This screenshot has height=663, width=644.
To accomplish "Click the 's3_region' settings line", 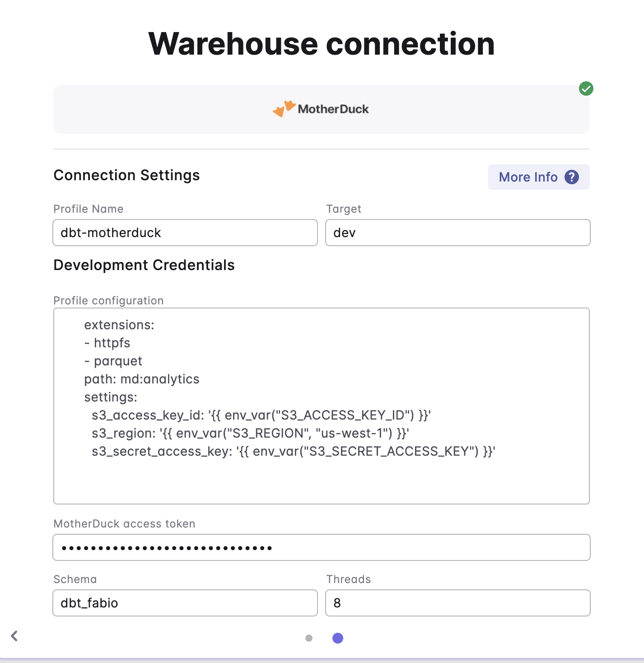I will (x=250, y=433).
